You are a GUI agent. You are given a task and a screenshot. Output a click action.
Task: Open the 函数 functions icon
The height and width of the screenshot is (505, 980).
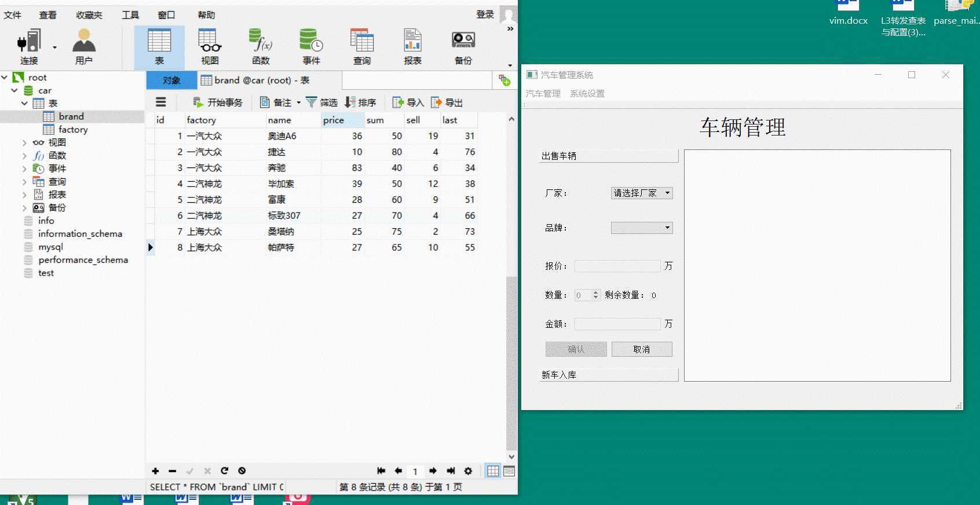[261, 47]
